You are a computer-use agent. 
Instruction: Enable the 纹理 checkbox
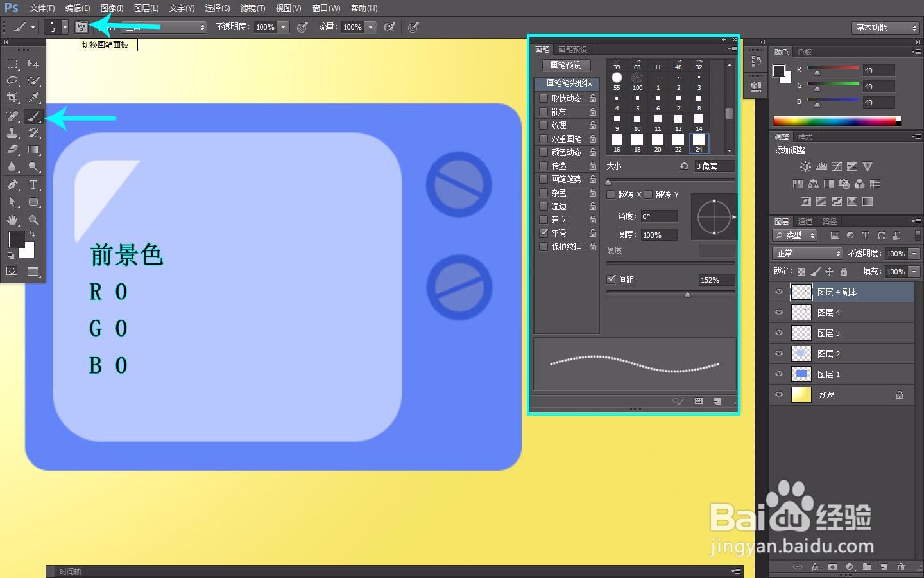(543, 125)
